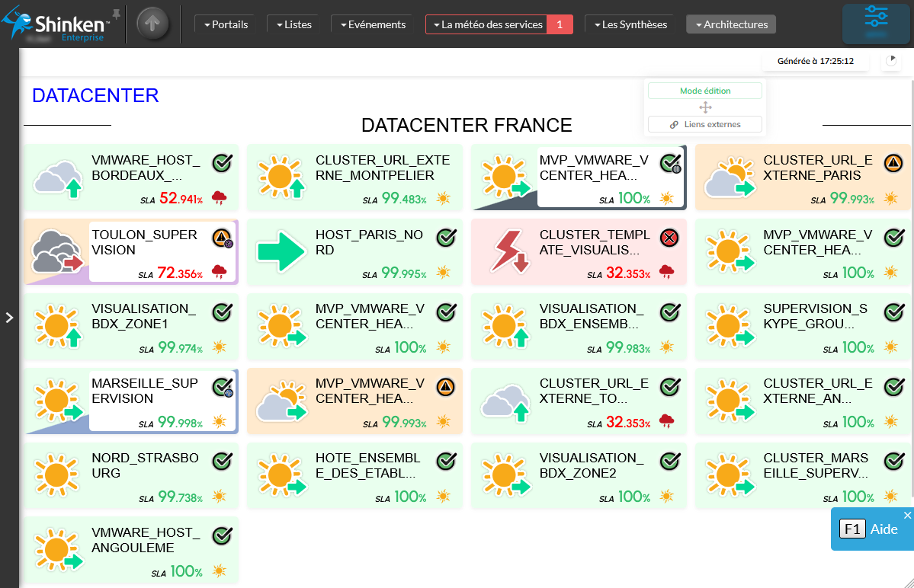Open La météo des services menu

tap(488, 24)
